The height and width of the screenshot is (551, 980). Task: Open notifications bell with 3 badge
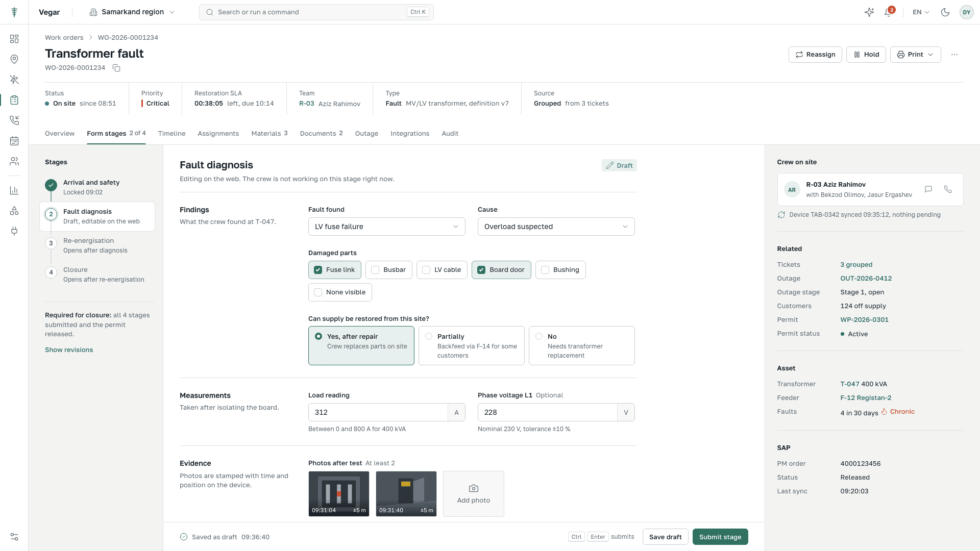point(889,12)
